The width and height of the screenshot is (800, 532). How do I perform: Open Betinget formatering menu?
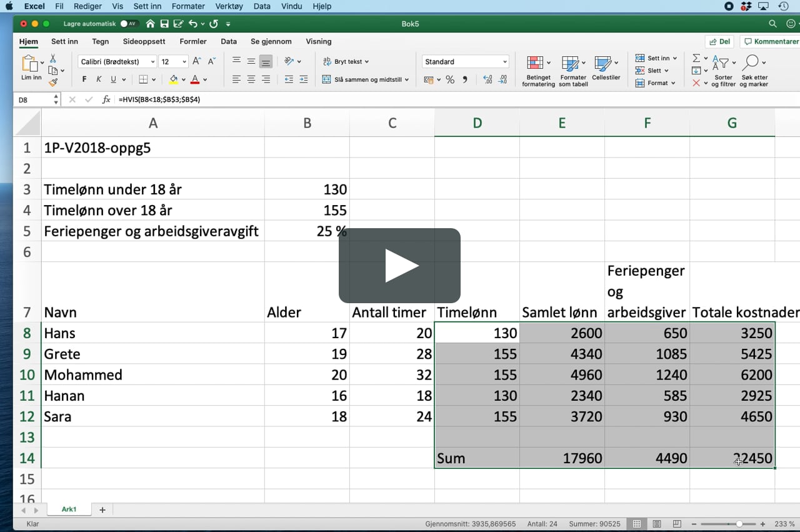point(538,71)
